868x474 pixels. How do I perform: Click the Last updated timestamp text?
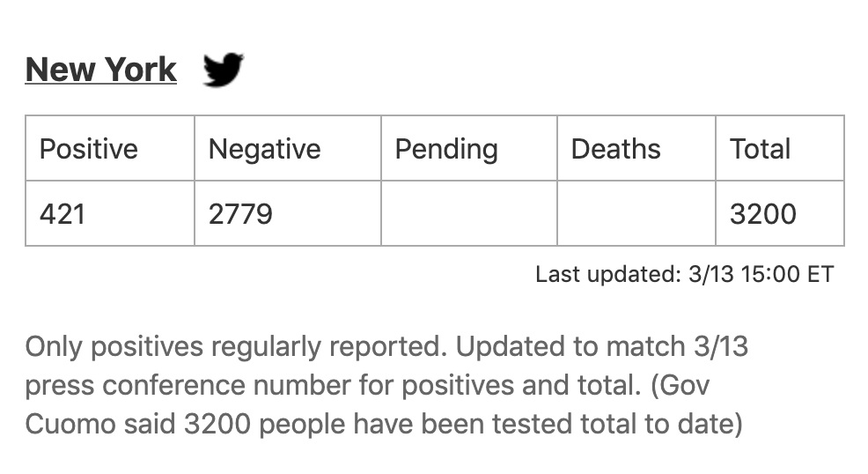684,274
